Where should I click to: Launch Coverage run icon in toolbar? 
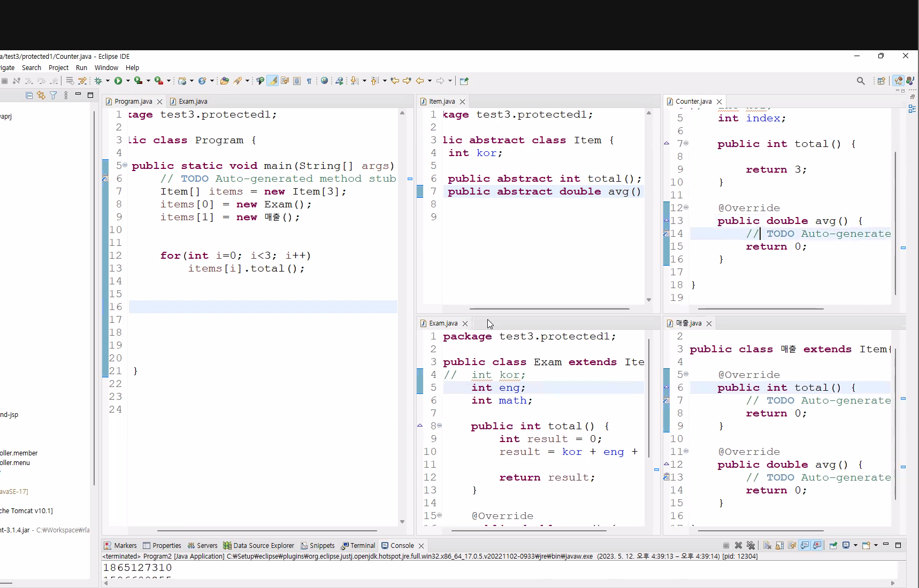138,81
